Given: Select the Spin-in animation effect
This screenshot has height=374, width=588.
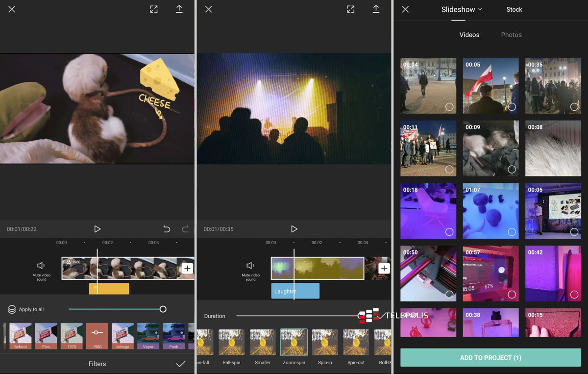Looking at the screenshot, I should pos(325,342).
